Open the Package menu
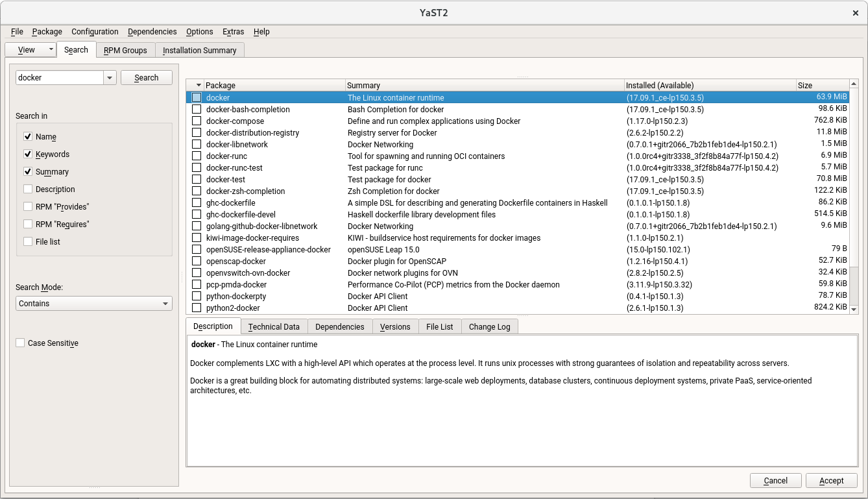Viewport: 868px width, 499px height. point(47,31)
